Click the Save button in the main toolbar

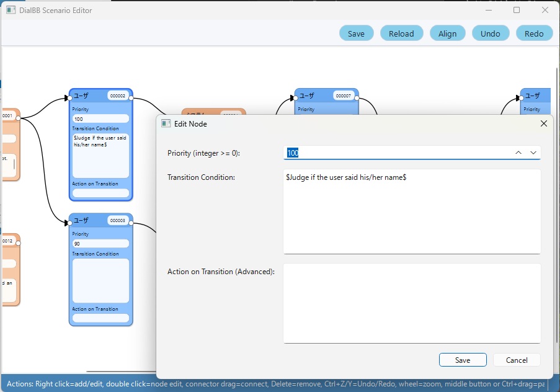(x=356, y=33)
